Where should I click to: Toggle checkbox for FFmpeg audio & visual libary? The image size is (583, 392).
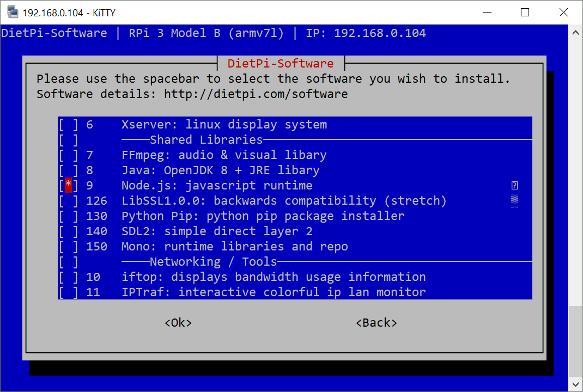(69, 155)
